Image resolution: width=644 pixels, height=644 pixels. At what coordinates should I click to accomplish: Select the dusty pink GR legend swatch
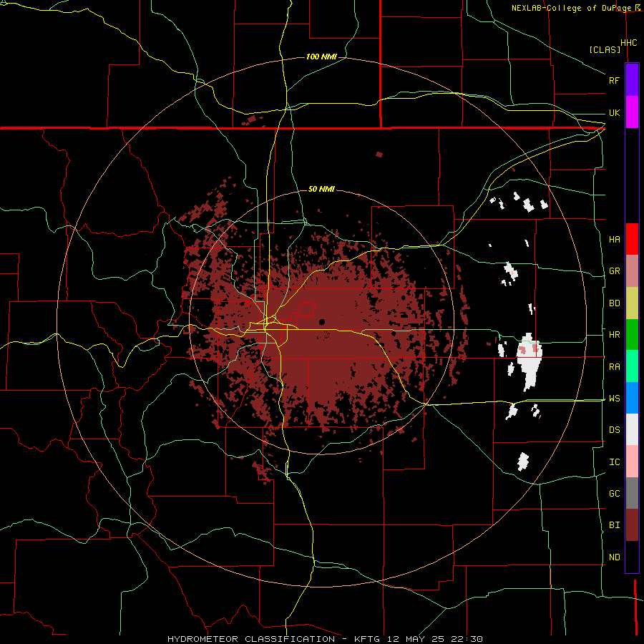(x=632, y=271)
